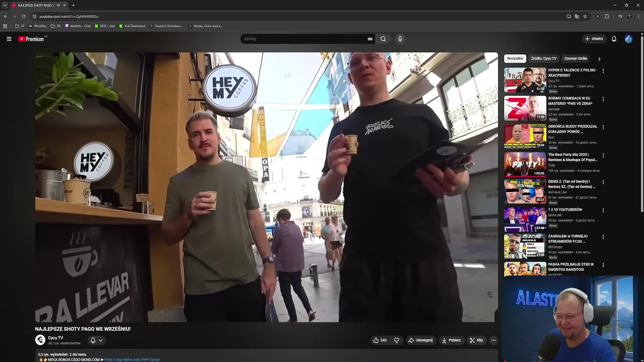Image resolution: width=644 pixels, height=362 pixels.
Task: Open new browser tab with plus
Action: point(73,5)
